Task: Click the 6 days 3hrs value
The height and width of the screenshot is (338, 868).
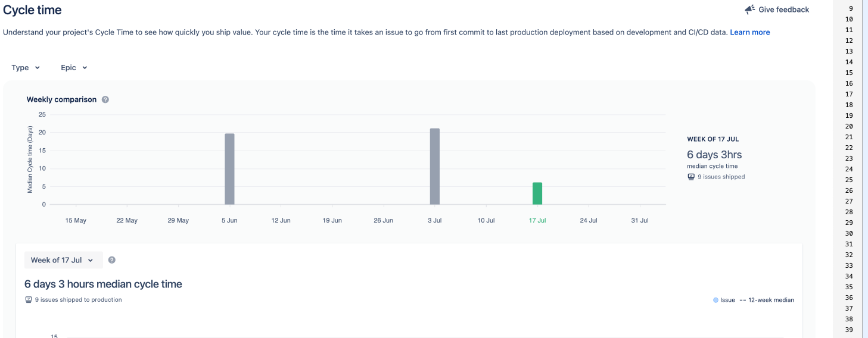Action: [x=714, y=155]
